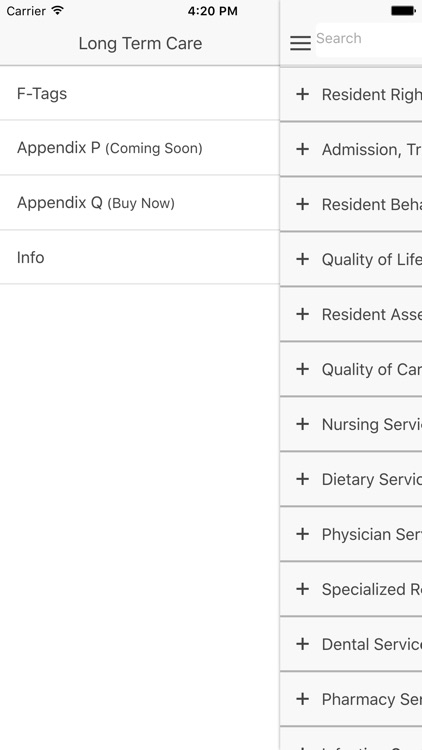Select Appendix P (Coming Soon) menu item
The height and width of the screenshot is (750, 422).
pos(140,148)
